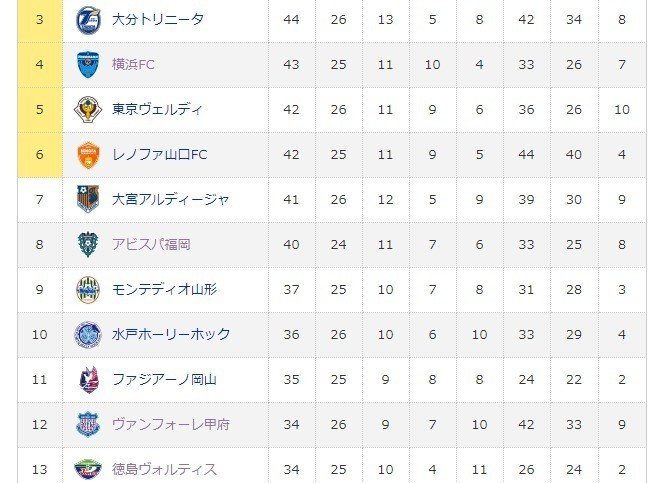Click the アビスパ福岡 team emblem
The height and width of the screenshot is (483, 655).
[x=88, y=244]
